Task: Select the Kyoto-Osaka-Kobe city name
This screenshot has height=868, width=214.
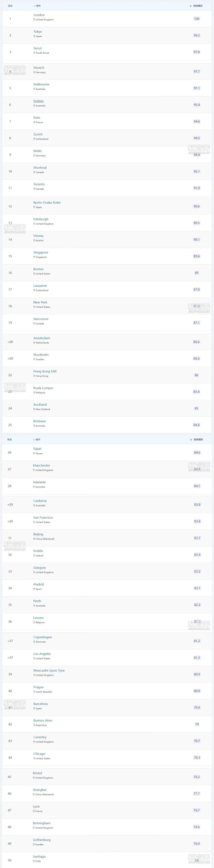Action: click(x=47, y=202)
